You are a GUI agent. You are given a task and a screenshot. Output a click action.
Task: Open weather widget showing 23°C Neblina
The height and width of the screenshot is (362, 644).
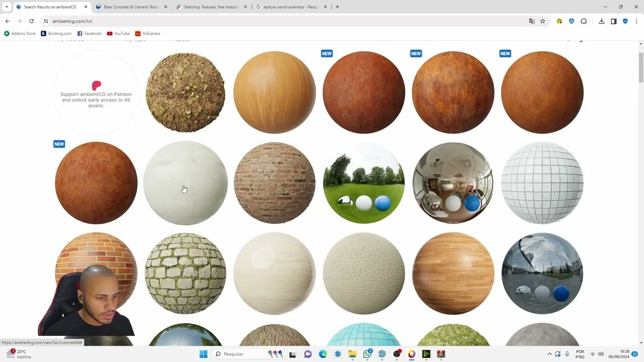[x=19, y=354]
